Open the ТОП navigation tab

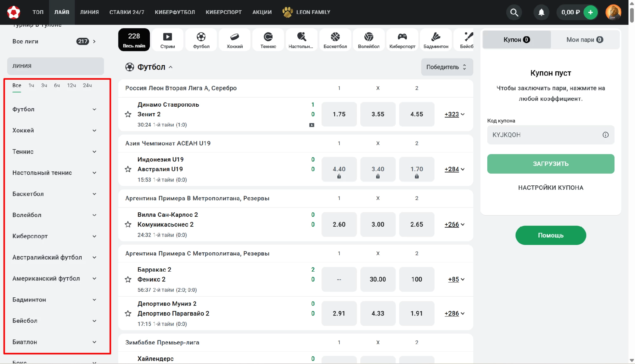pyautogui.click(x=38, y=12)
